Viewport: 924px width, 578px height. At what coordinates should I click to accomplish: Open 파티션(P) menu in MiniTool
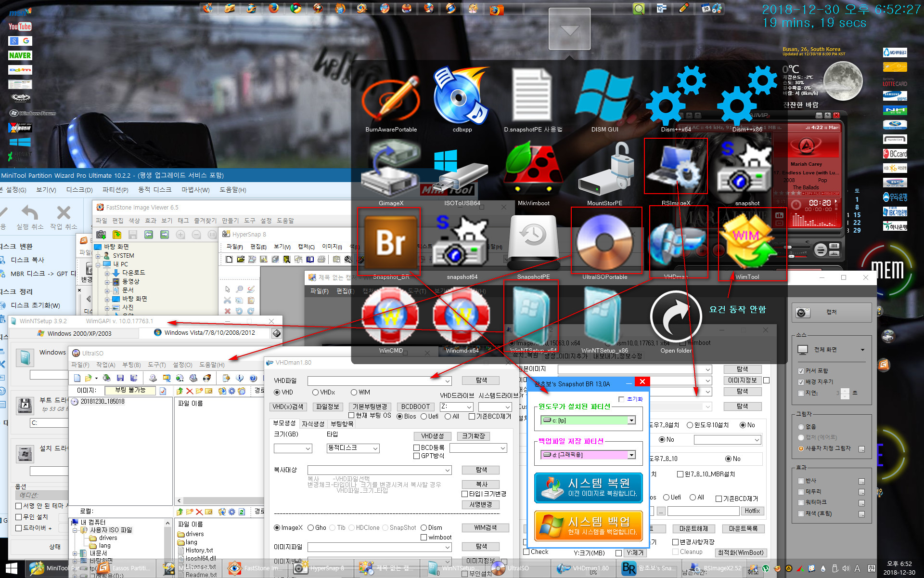pyautogui.click(x=115, y=190)
